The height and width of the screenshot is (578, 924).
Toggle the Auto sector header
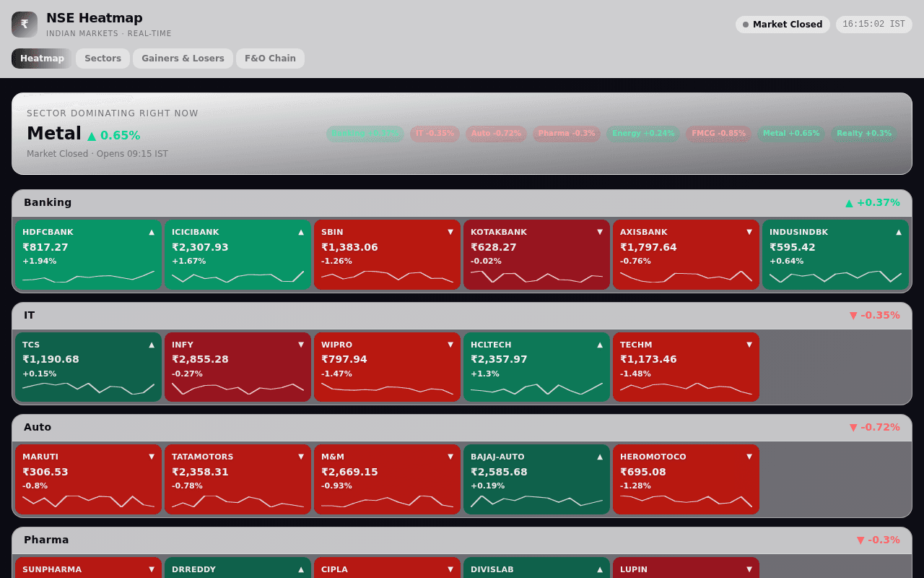(x=462, y=428)
